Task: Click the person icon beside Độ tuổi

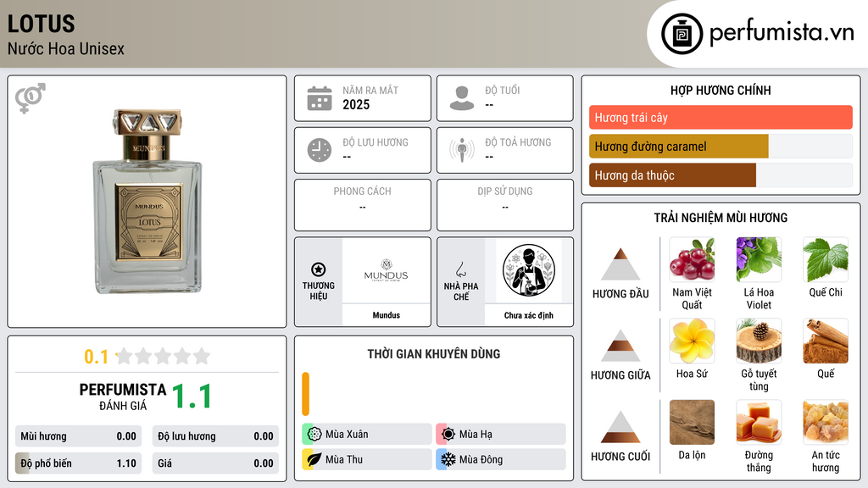Action: click(462, 98)
